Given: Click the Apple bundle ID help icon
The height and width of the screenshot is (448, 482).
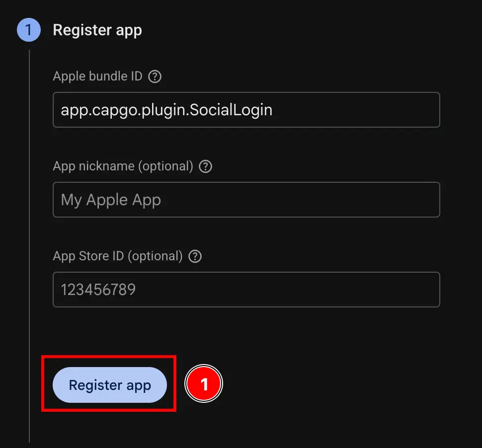Looking at the screenshot, I should click(x=155, y=76).
